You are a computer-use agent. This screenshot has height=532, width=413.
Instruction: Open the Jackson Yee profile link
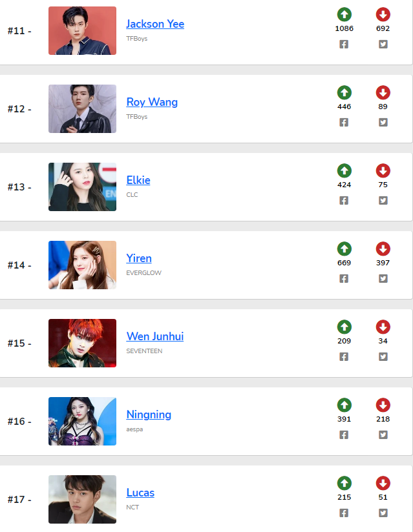pos(155,24)
